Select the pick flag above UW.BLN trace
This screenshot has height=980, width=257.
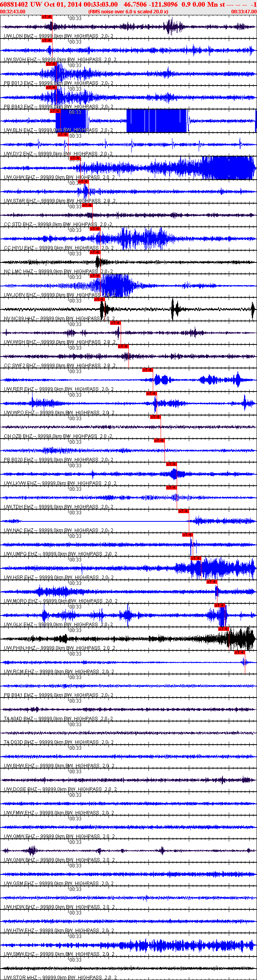[x=54, y=111]
